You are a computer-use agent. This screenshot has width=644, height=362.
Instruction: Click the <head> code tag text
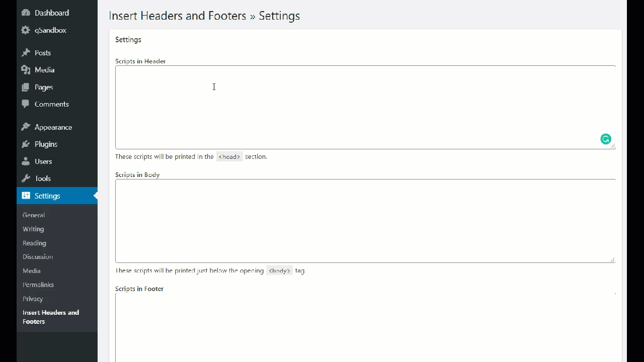coord(229,157)
